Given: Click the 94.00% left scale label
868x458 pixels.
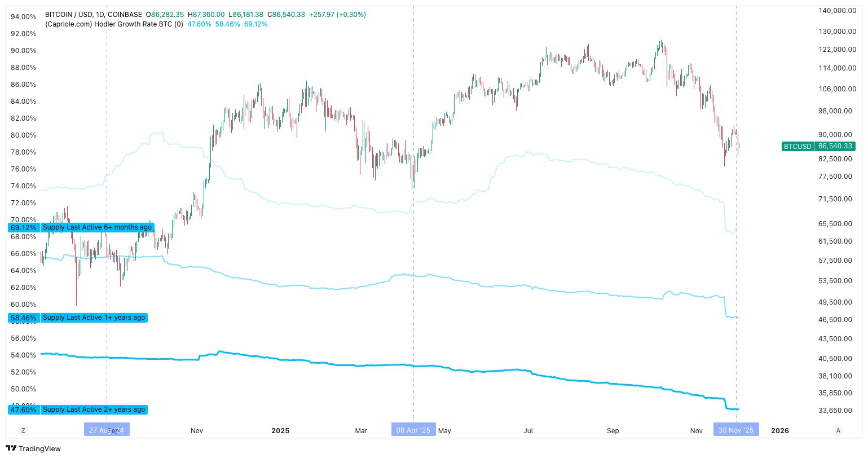Looking at the screenshot, I should pyautogui.click(x=24, y=17).
